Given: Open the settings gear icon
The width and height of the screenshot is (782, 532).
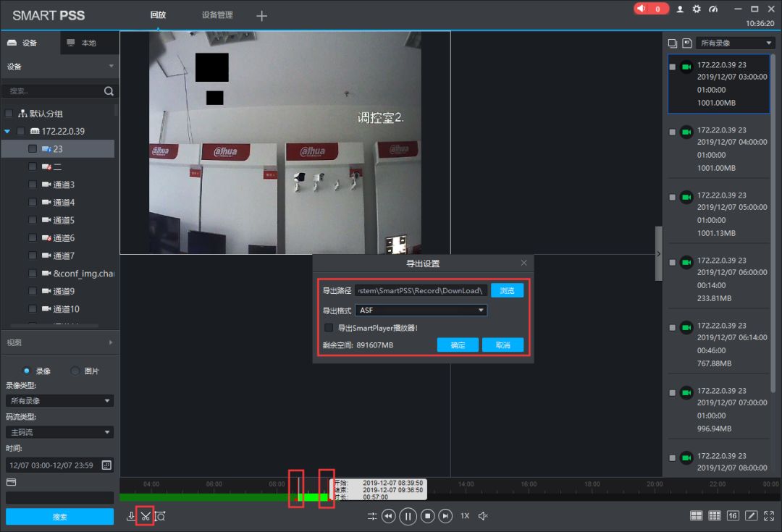Looking at the screenshot, I should [697, 9].
